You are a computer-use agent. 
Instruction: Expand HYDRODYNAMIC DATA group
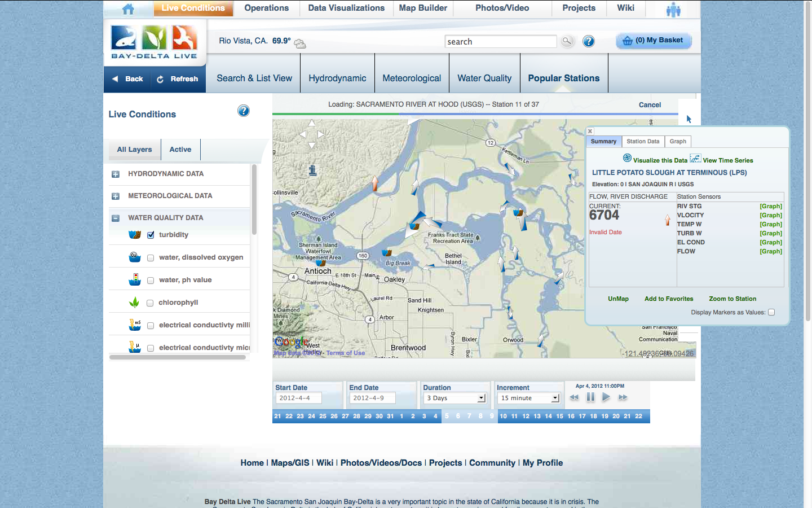click(x=116, y=174)
